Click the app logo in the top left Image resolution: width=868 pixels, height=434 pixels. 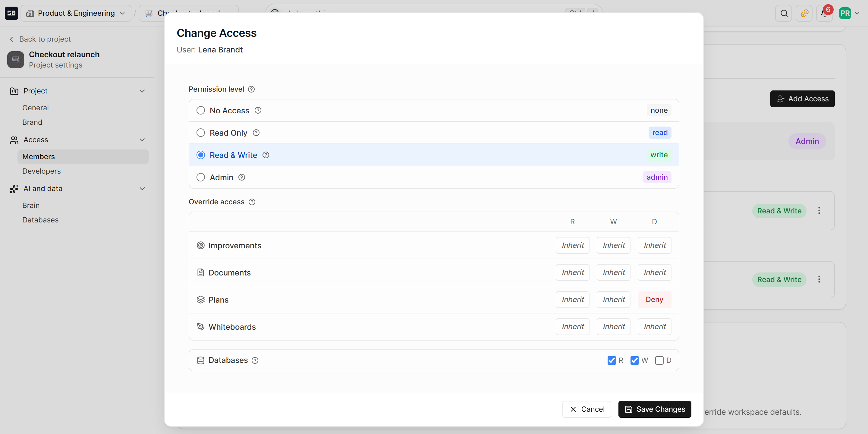click(11, 13)
